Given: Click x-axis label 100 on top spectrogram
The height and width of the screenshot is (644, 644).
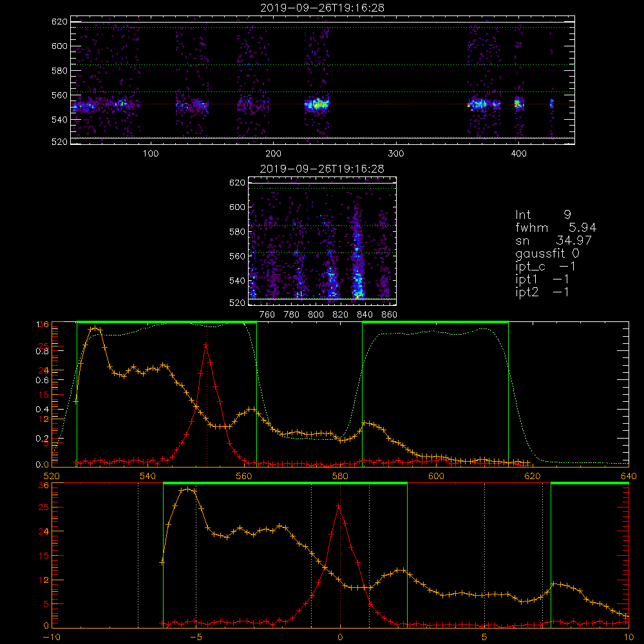Looking at the screenshot, I should tap(151, 154).
